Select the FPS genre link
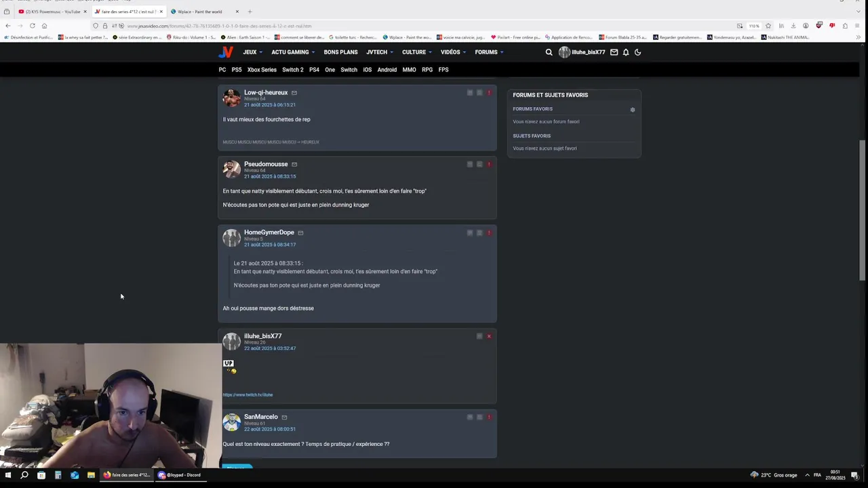 coord(443,70)
